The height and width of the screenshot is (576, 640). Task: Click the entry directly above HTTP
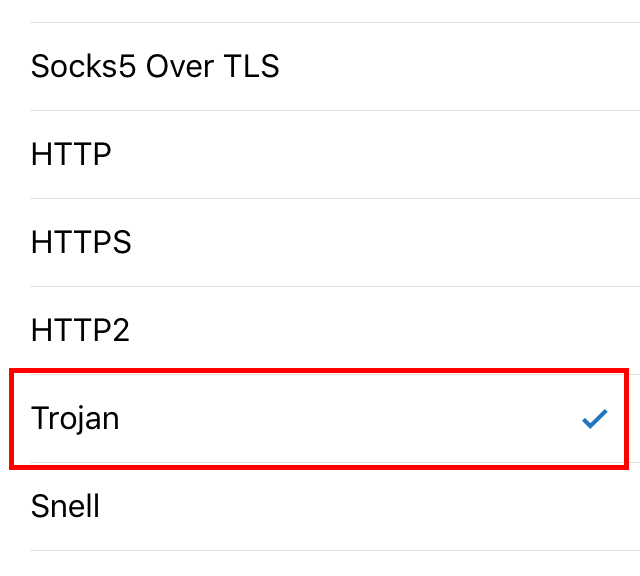click(x=320, y=67)
